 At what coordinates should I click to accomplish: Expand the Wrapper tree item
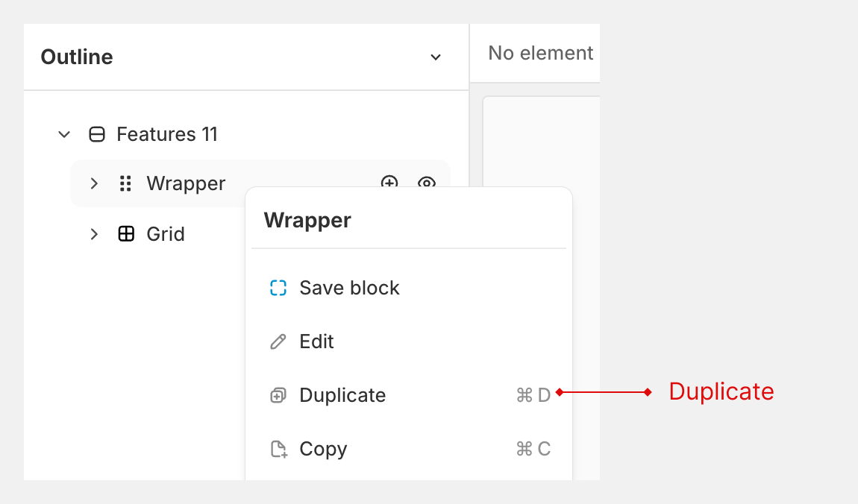[94, 183]
